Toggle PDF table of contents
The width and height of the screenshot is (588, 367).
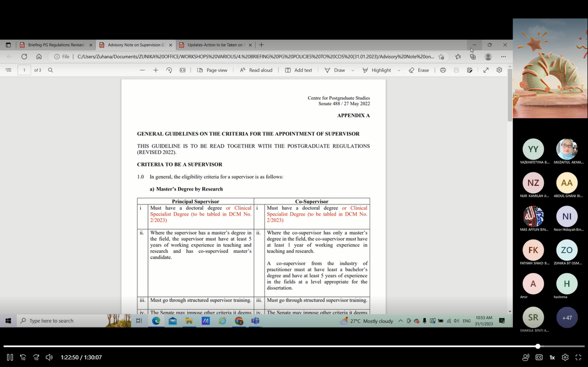click(8, 70)
